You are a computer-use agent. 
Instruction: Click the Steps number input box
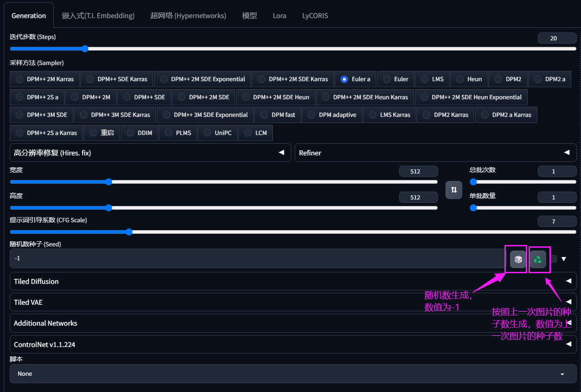pyautogui.click(x=556, y=39)
